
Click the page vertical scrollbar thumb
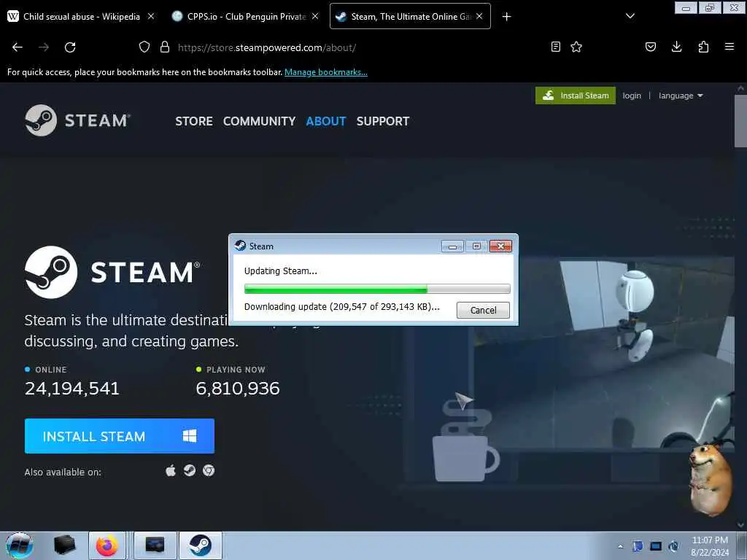click(740, 122)
